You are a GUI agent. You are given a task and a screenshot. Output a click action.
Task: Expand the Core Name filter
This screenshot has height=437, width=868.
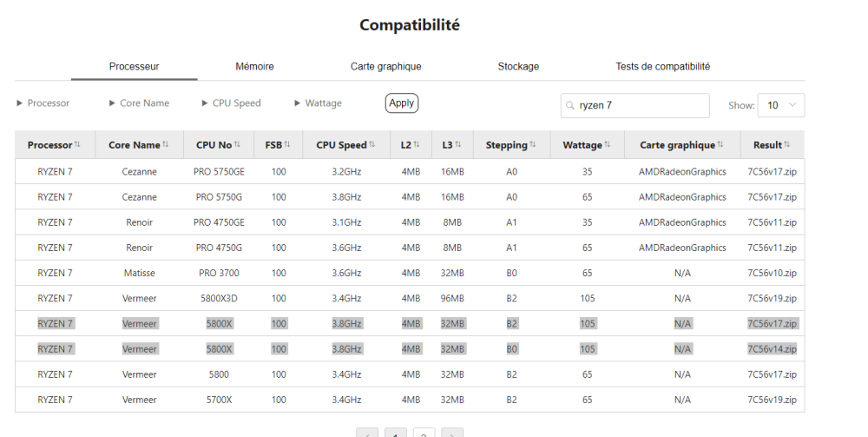(x=139, y=103)
